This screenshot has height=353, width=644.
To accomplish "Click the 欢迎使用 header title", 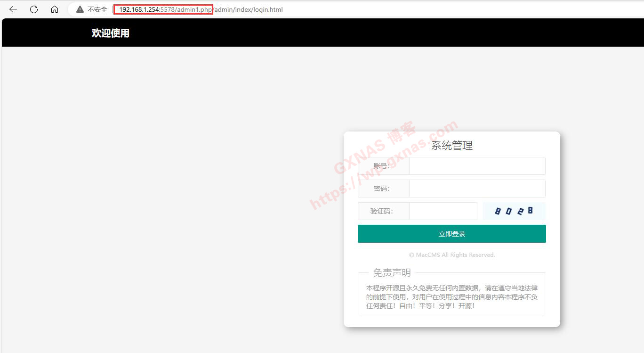I will click(x=111, y=33).
